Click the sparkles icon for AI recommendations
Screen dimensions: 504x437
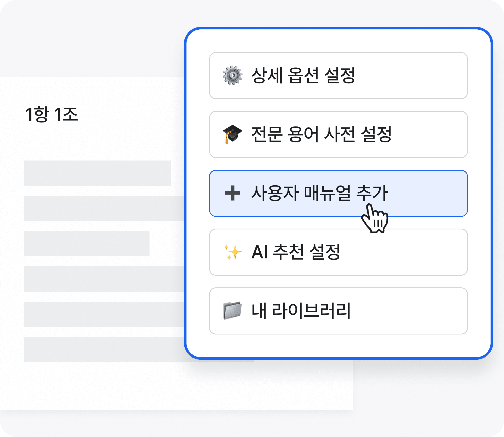pyautogui.click(x=232, y=252)
